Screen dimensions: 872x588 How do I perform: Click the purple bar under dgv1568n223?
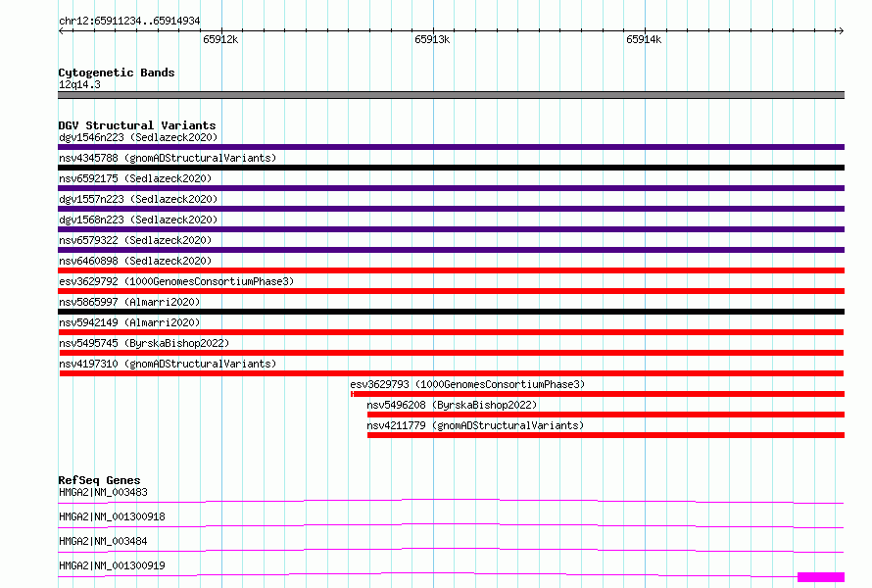(x=451, y=229)
